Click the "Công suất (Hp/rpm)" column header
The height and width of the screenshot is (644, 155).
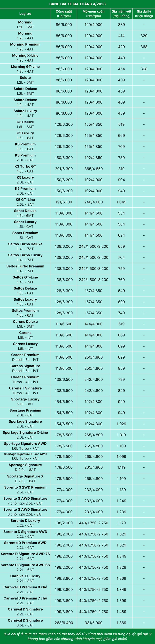click(64, 14)
